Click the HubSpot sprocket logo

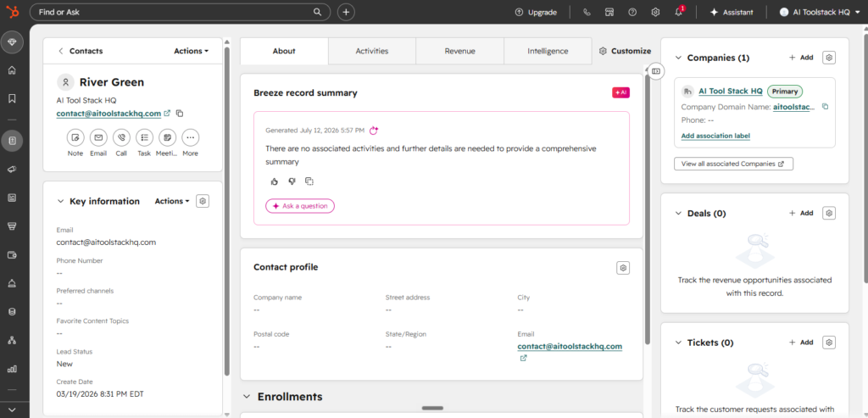tap(12, 12)
